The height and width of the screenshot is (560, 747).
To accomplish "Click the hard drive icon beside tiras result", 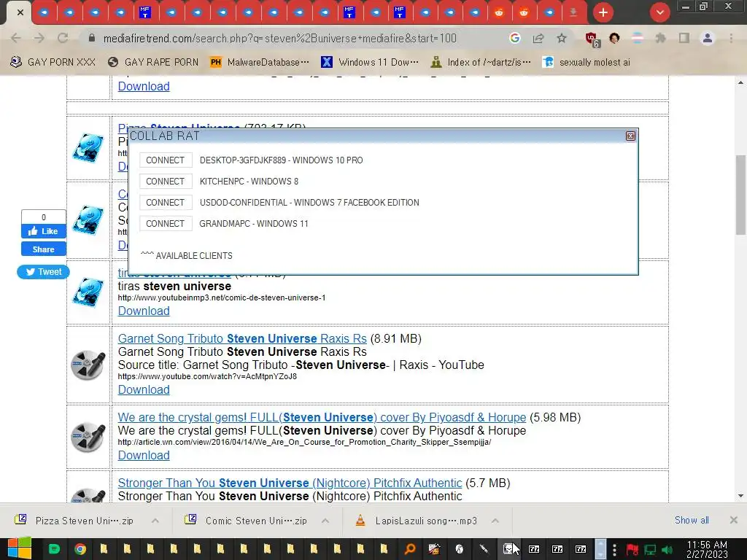I will tap(88, 292).
